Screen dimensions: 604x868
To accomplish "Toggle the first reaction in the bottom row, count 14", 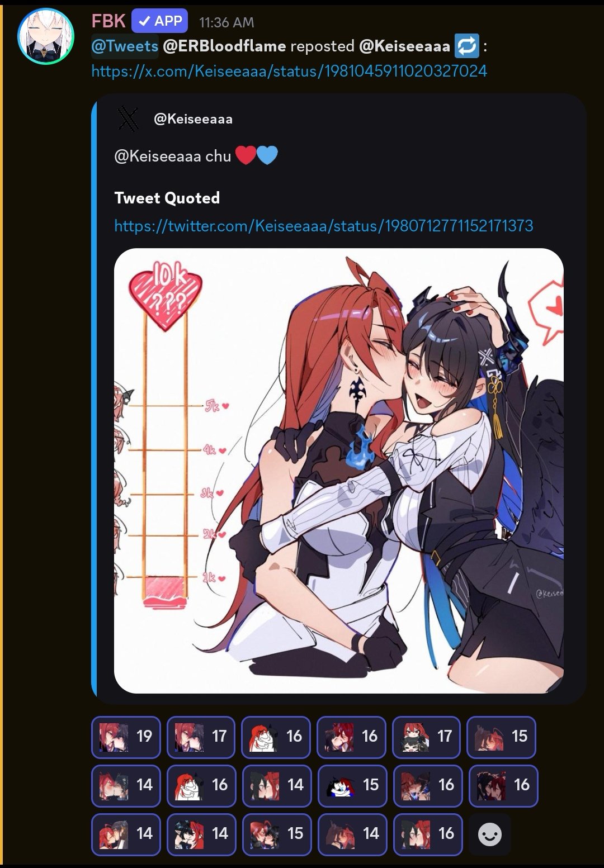I will 126,834.
